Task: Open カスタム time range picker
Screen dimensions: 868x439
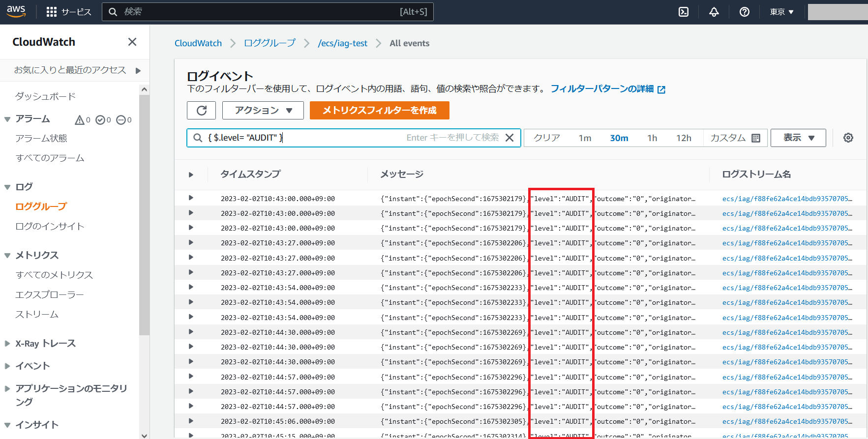Action: coord(735,138)
